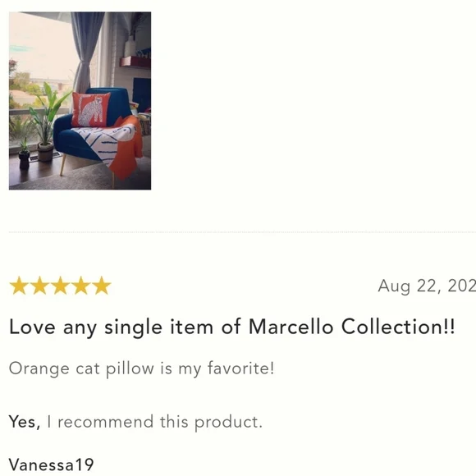476x476 pixels.
Task: Click the 'Orange cat pillow is my favorite!' text
Action: pos(141,368)
